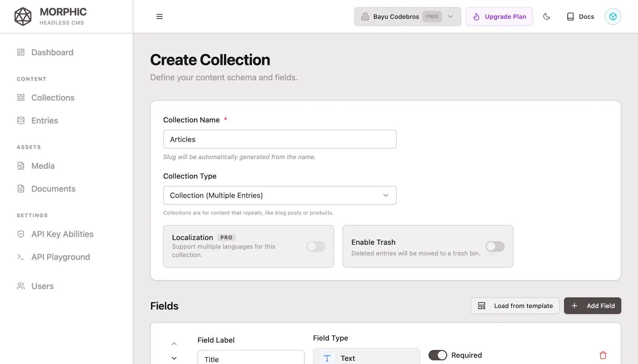Click the Upgrade Plan flame icon
This screenshot has width=638, height=364.
476,16
